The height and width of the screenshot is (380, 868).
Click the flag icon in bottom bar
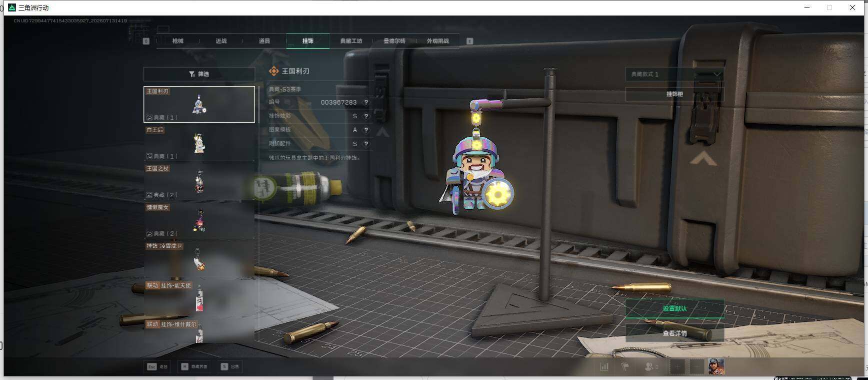[625, 366]
